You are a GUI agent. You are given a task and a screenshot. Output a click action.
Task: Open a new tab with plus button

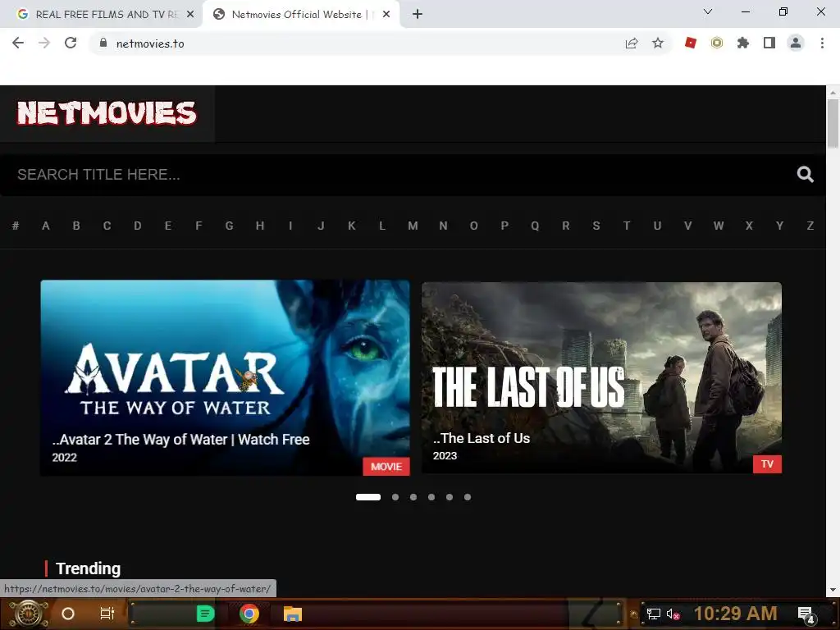(x=418, y=14)
